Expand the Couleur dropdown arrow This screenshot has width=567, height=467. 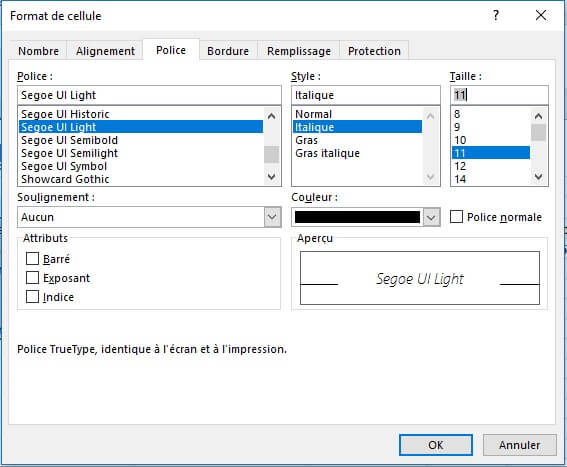tap(431, 217)
